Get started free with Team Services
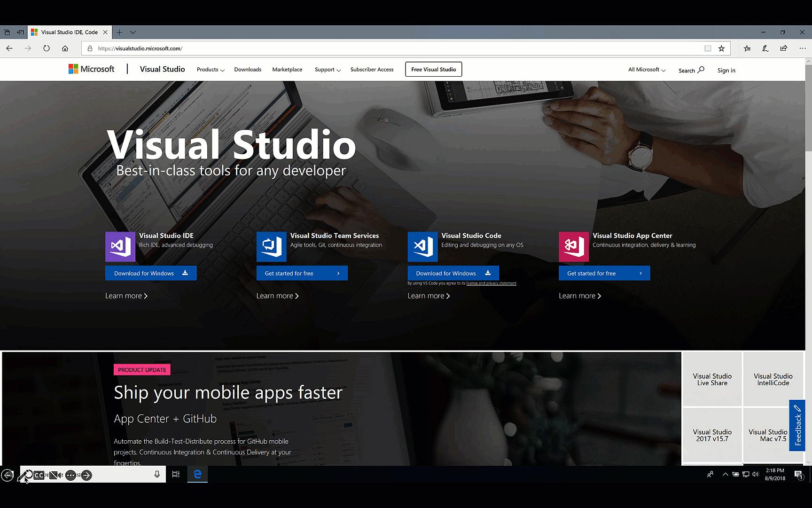The image size is (812, 508). pyautogui.click(x=302, y=273)
